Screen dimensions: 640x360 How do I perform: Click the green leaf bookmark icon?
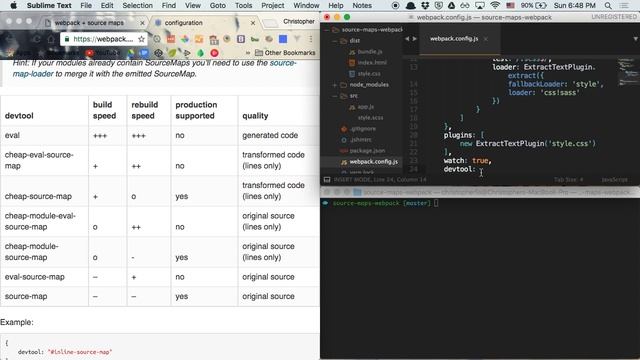coord(172,53)
